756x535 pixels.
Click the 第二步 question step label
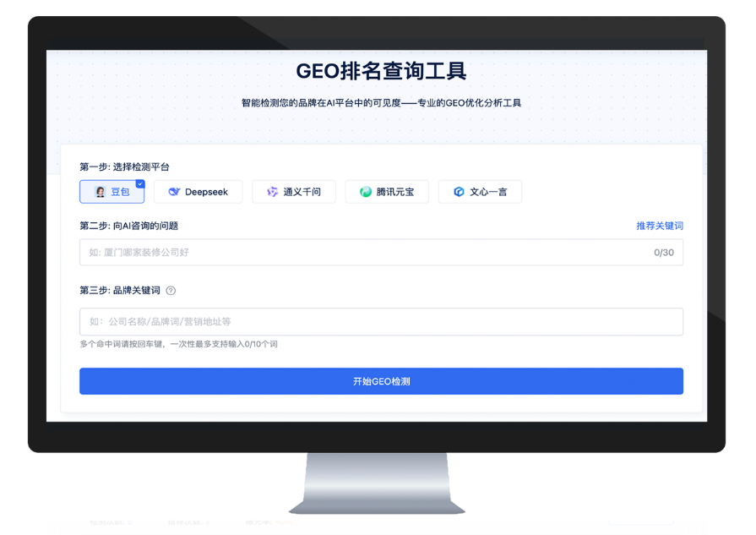click(128, 226)
